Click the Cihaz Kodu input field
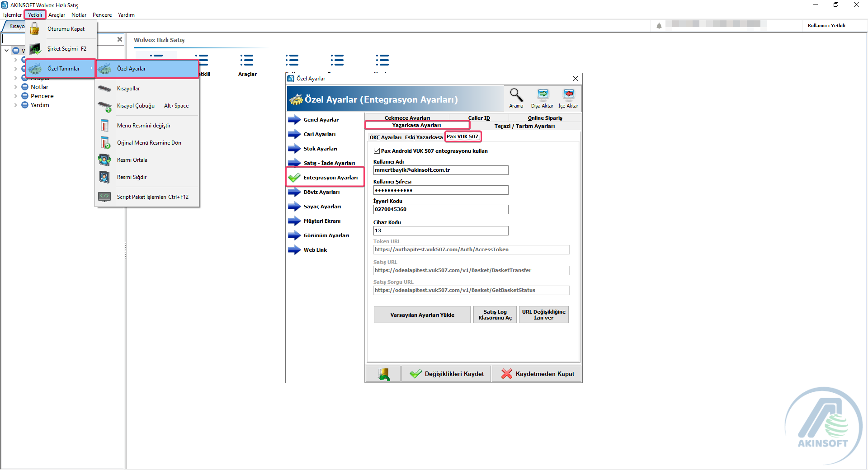 click(x=441, y=231)
